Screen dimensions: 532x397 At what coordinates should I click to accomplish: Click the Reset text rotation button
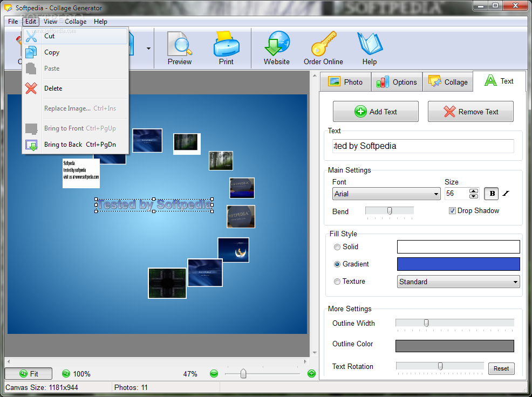[x=501, y=368]
